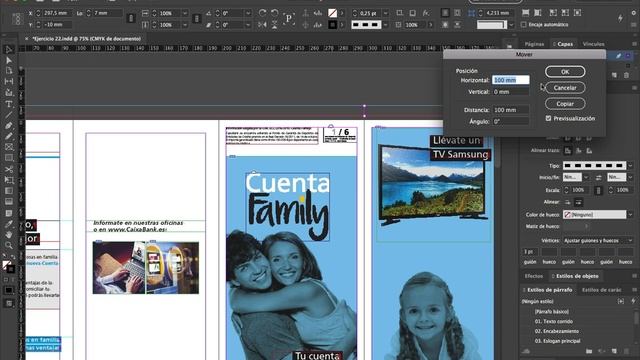Click the rotate 90° counter-clockwise icon
The width and height of the screenshot is (640, 360).
pos(275,13)
